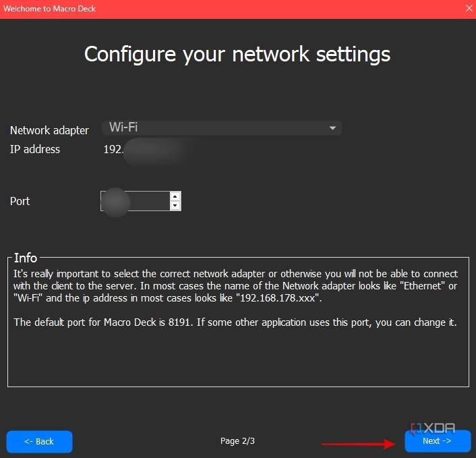Screen dimensions: 476x458
Task: Close the Macro Deck welcome window
Action: tap(469, 9)
